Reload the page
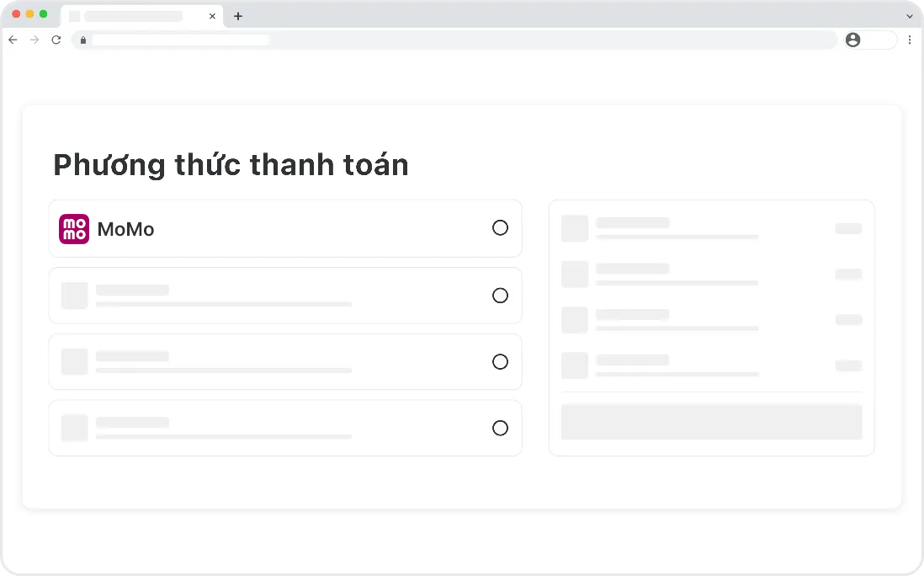 pyautogui.click(x=56, y=40)
